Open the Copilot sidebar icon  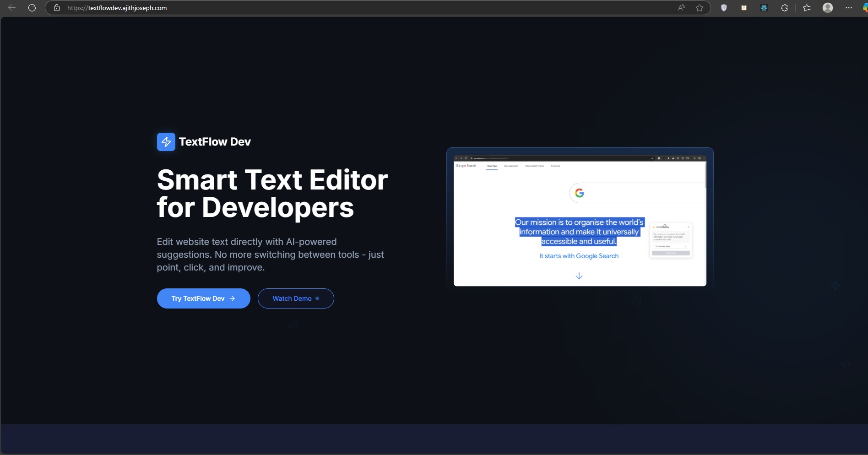(x=865, y=8)
